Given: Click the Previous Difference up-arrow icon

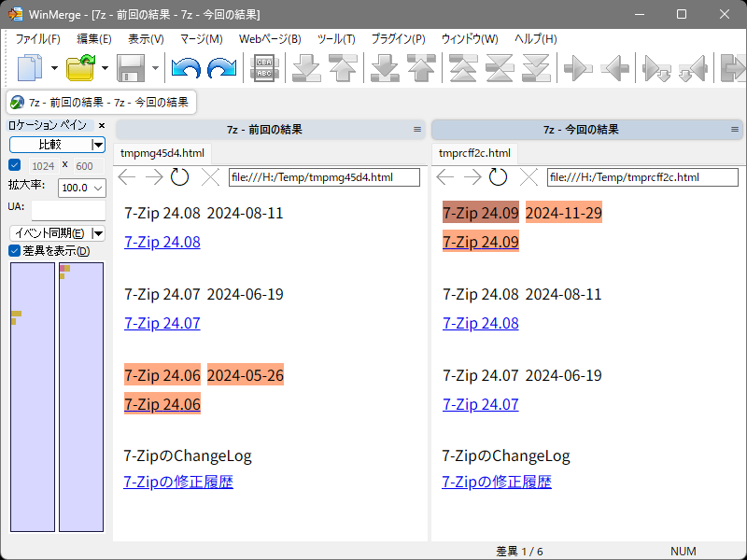Looking at the screenshot, I should click(x=343, y=67).
